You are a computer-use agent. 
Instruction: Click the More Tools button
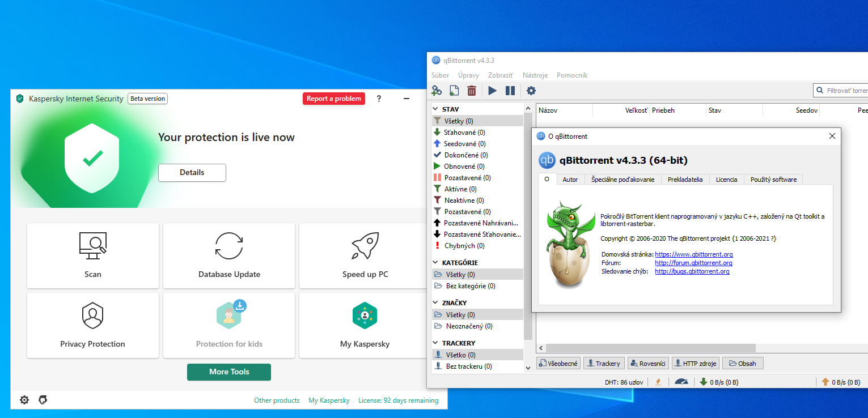(229, 372)
